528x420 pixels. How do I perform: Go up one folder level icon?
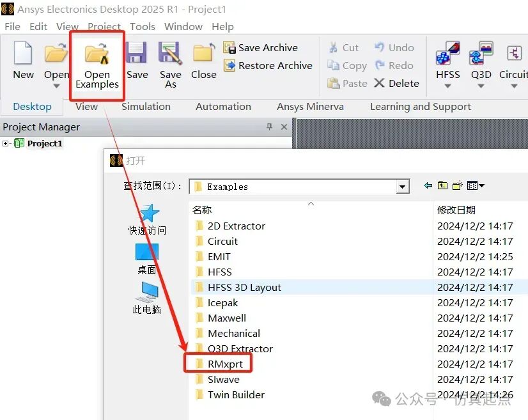(x=442, y=186)
